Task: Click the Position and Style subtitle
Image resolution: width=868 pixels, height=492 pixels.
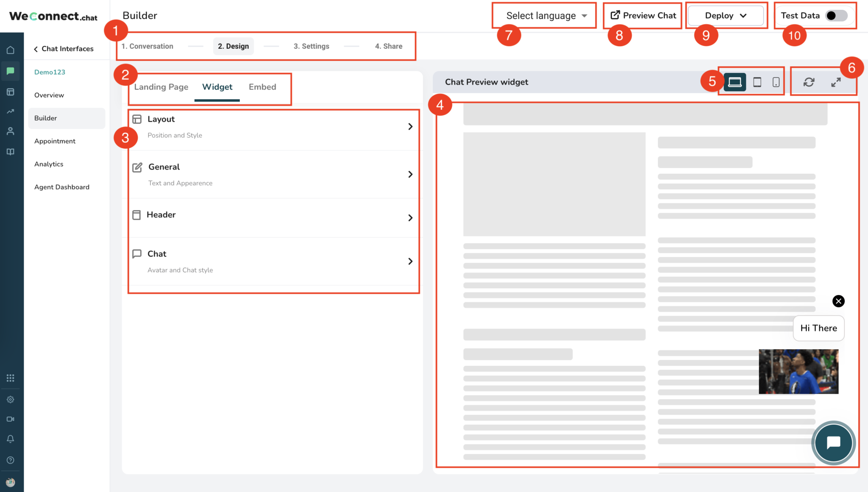Action: (x=175, y=135)
